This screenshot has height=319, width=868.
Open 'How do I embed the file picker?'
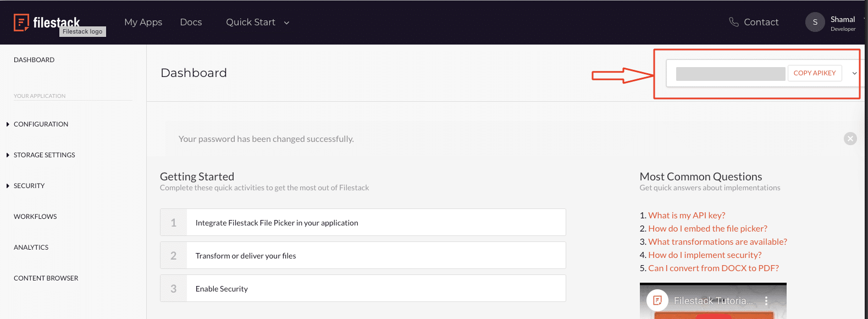(707, 228)
